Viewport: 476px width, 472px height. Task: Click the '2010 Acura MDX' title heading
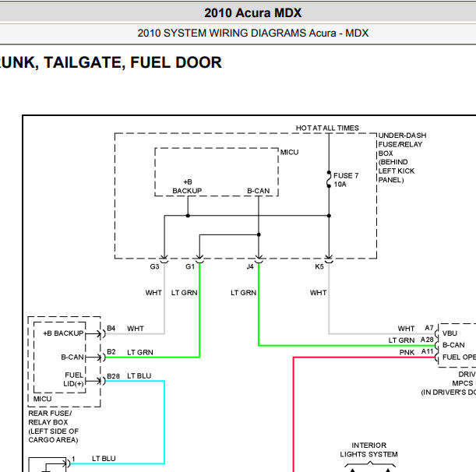(253, 12)
